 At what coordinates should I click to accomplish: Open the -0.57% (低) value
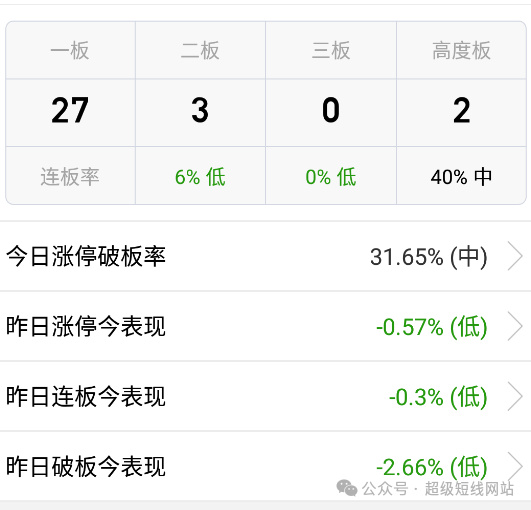[432, 327]
